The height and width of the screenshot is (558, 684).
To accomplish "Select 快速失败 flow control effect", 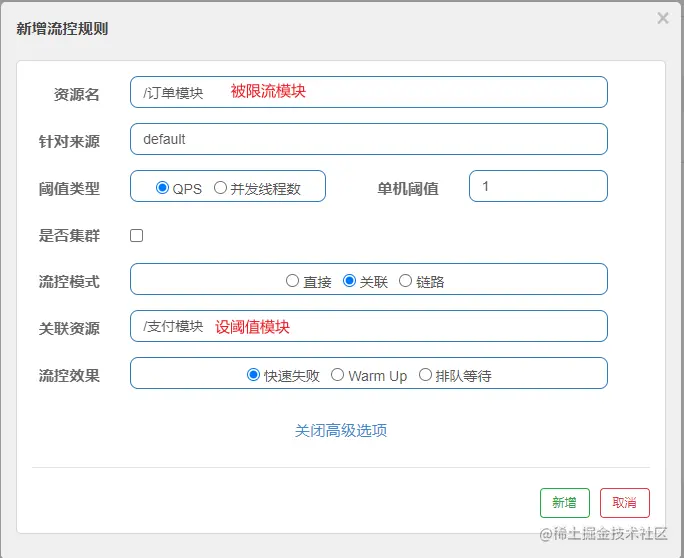I will (253, 375).
